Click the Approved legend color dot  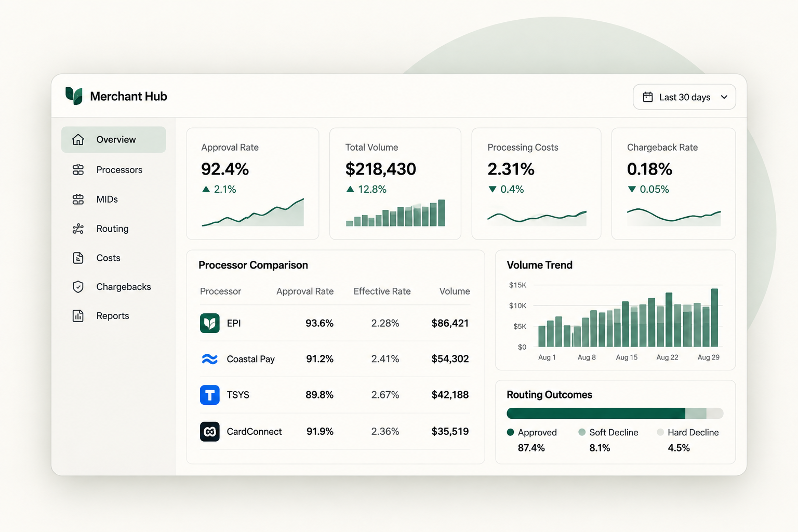coord(510,432)
